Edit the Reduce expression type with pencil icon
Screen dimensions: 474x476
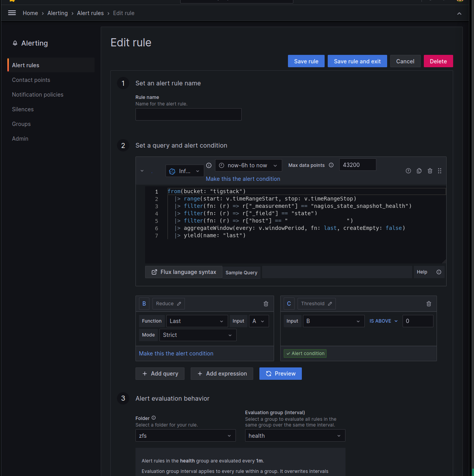click(179, 304)
